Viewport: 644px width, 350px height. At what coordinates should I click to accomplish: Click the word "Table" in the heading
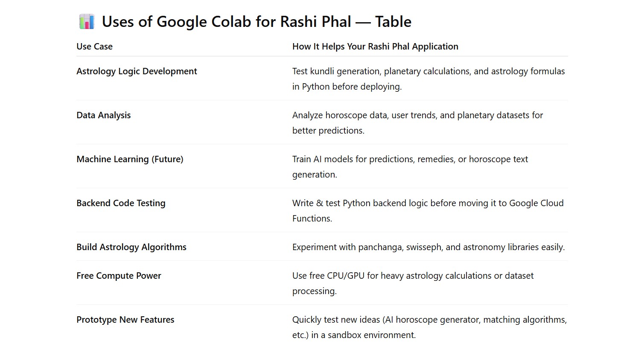click(x=393, y=22)
